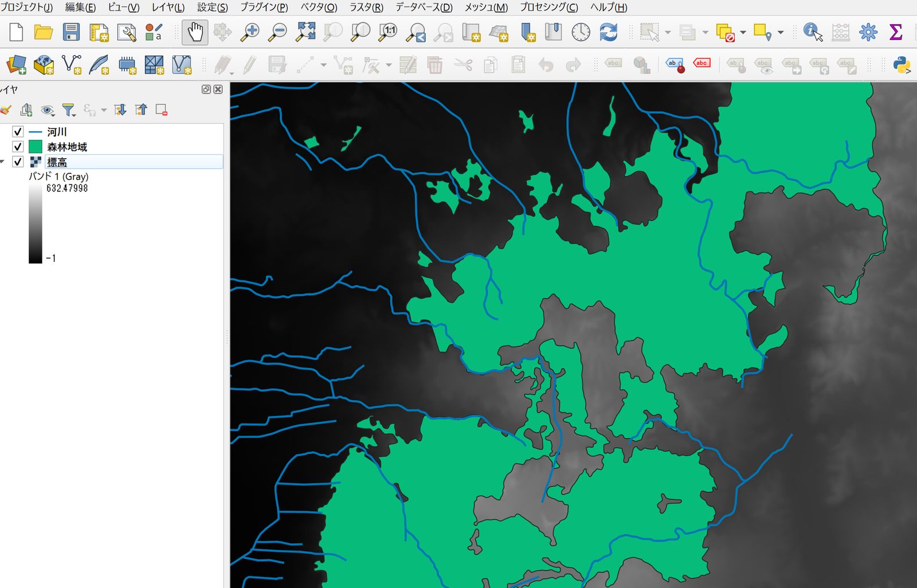Click the grayscale elevation gradient ramp
The height and width of the screenshot is (588, 917).
[x=36, y=224]
